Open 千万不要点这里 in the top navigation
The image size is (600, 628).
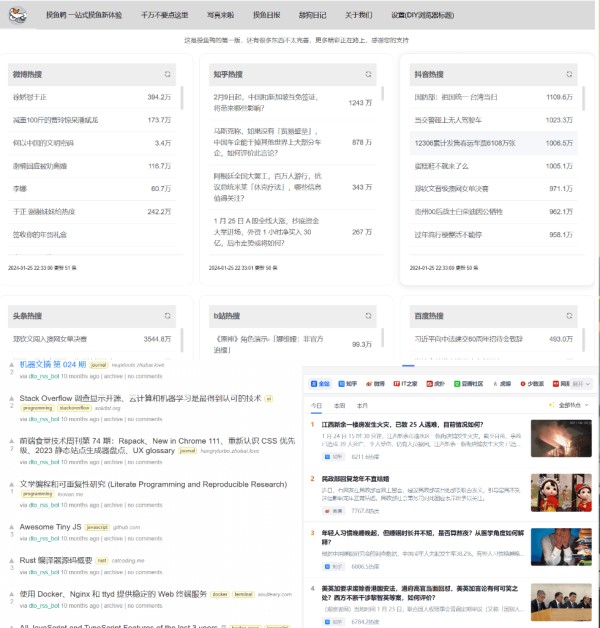(164, 15)
